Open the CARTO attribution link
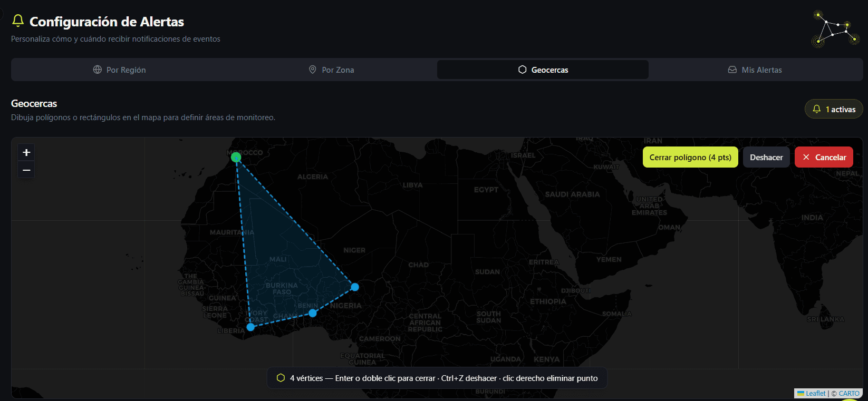The height and width of the screenshot is (401, 868). pyautogui.click(x=849, y=393)
